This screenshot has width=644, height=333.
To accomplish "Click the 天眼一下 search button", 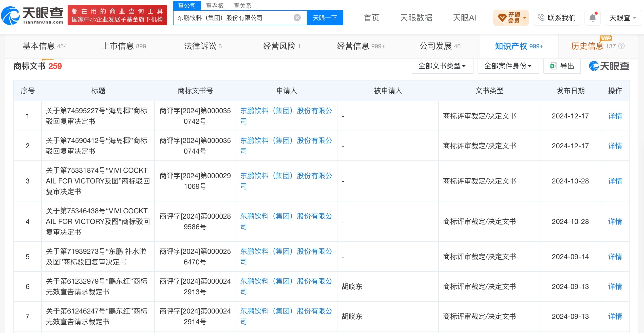I will point(325,18).
